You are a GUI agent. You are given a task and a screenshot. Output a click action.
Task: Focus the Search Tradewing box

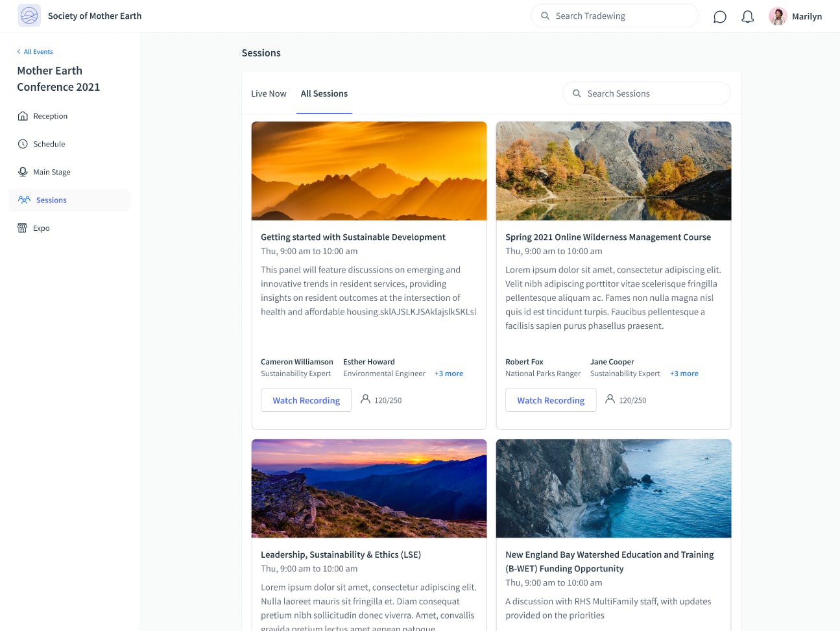(614, 16)
